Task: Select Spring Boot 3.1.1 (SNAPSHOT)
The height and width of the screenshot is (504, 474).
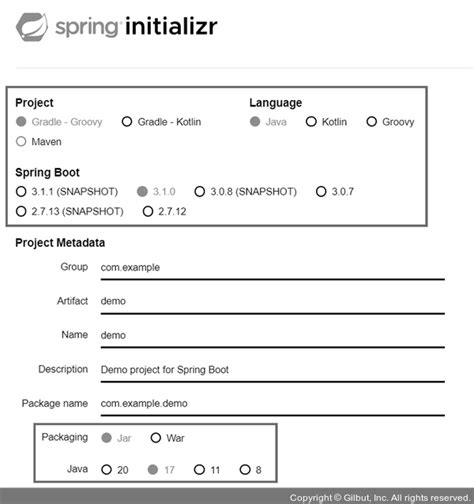Action: 21,192
